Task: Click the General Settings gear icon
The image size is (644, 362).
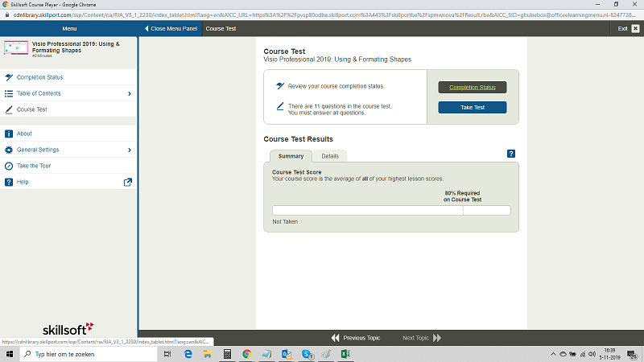Action: pos(9,150)
